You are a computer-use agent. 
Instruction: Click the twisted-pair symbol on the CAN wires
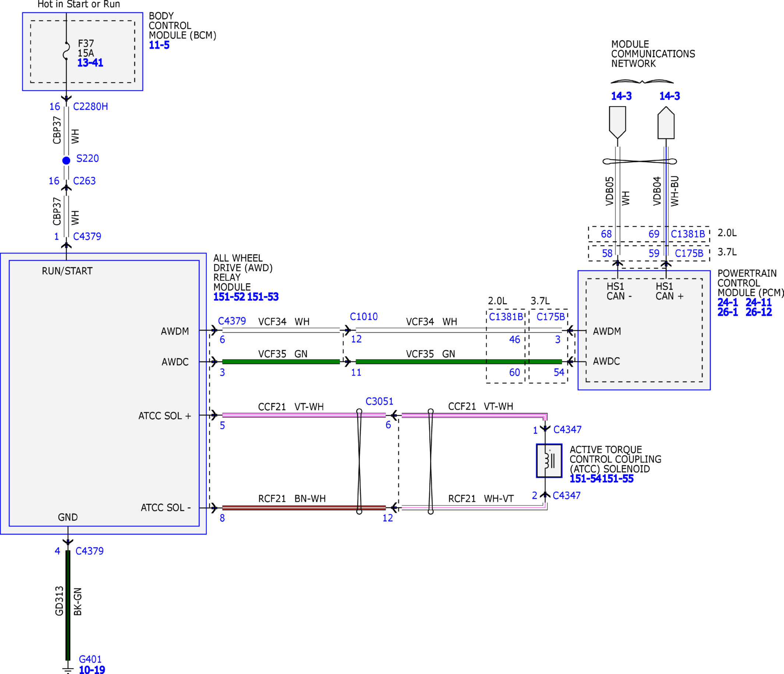click(640, 162)
